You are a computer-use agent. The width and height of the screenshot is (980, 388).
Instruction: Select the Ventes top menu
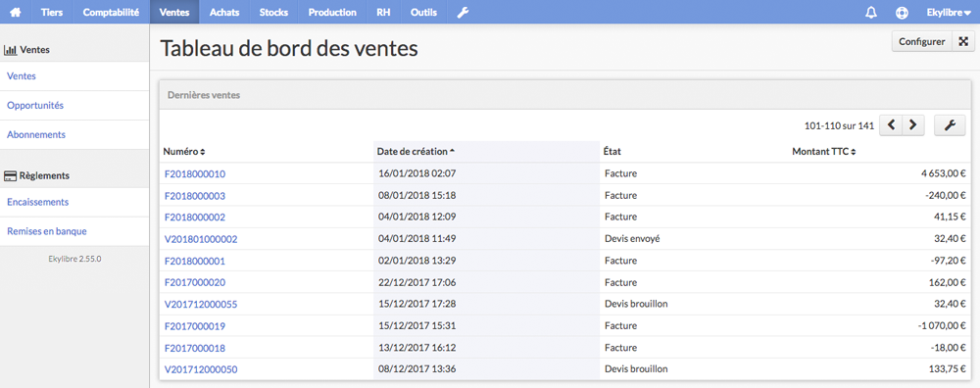(174, 12)
